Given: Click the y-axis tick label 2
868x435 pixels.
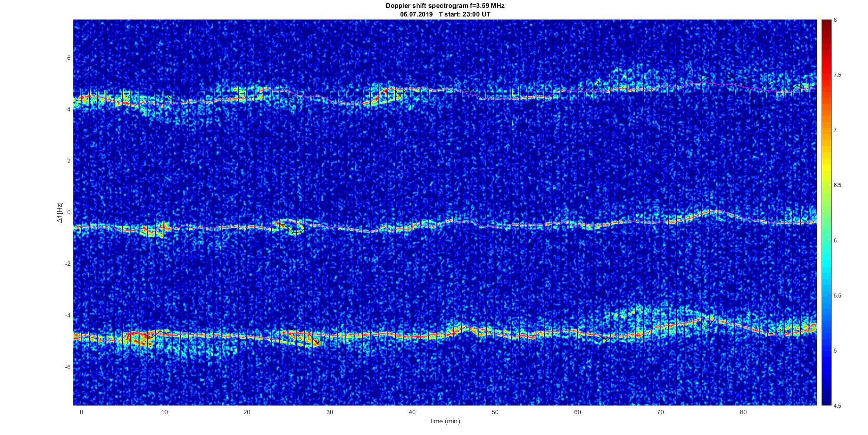Looking at the screenshot, I should coord(69,161).
